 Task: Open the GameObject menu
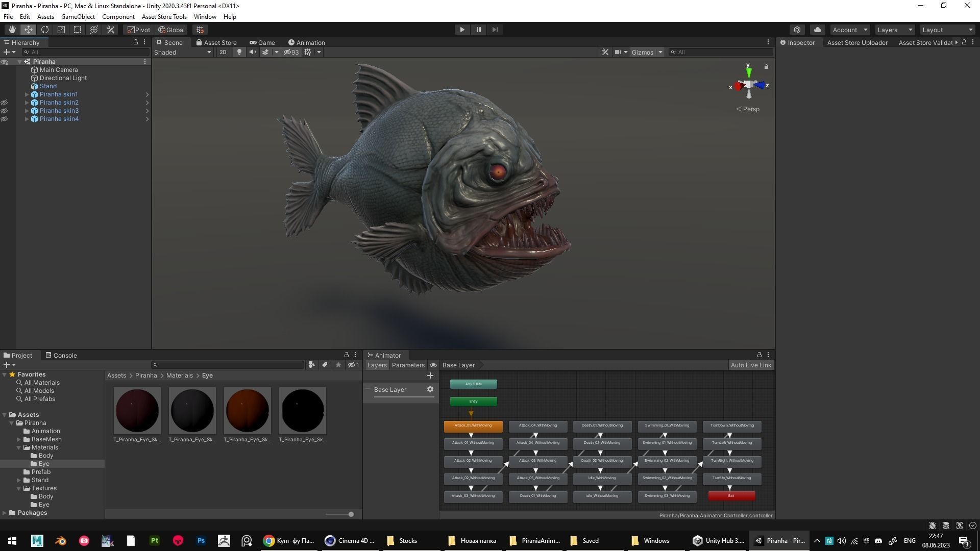coord(78,16)
